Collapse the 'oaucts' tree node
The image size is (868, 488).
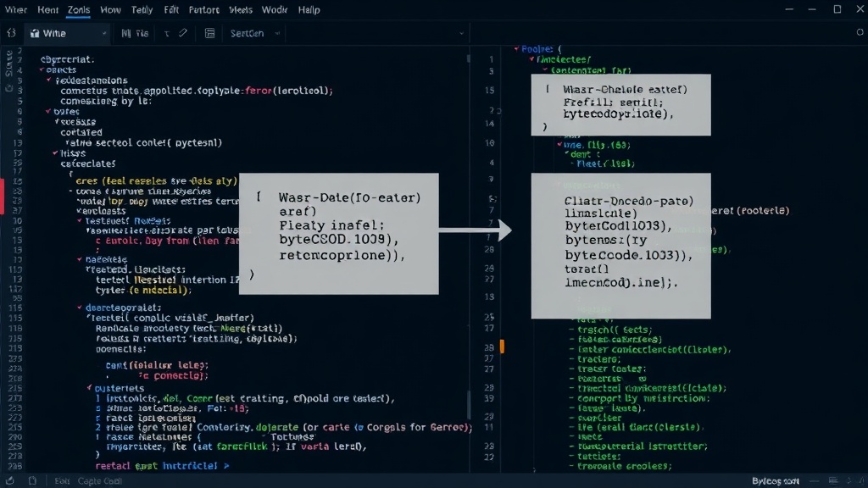point(42,69)
